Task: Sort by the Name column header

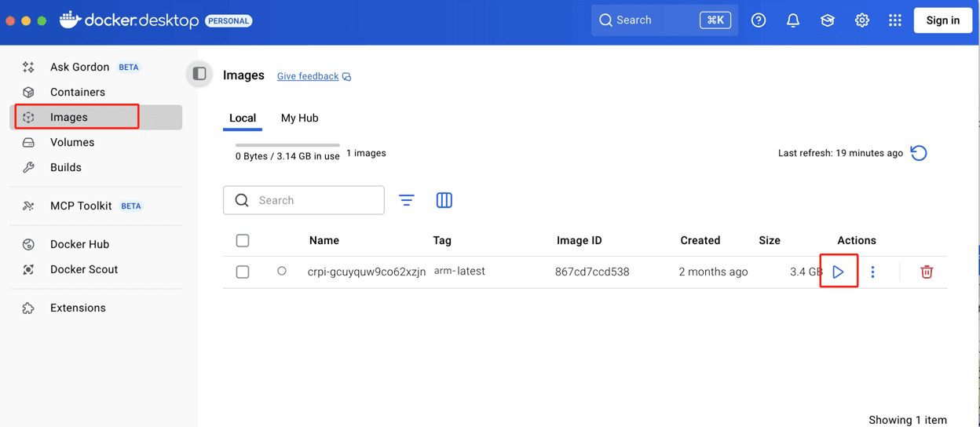Action: 324,240
